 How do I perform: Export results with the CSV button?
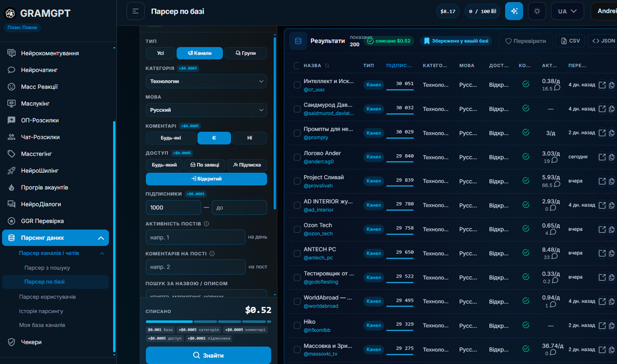(570, 41)
